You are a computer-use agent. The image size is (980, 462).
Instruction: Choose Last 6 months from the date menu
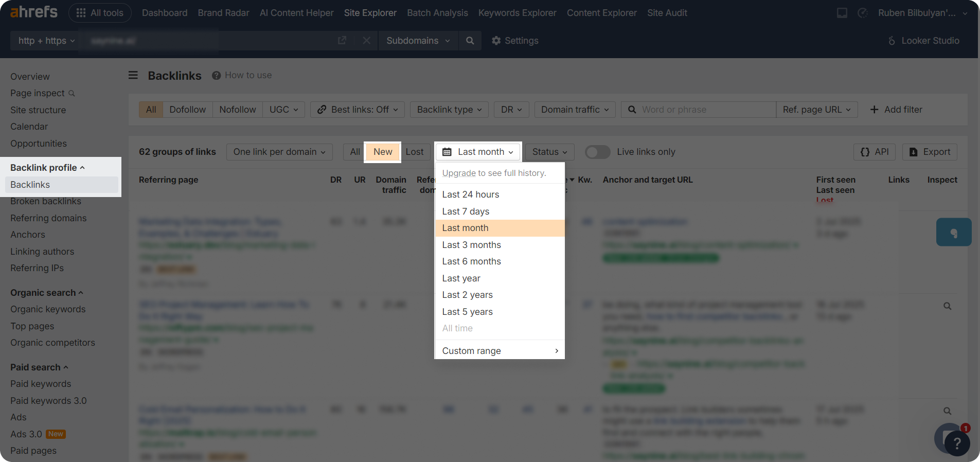[500, 261]
